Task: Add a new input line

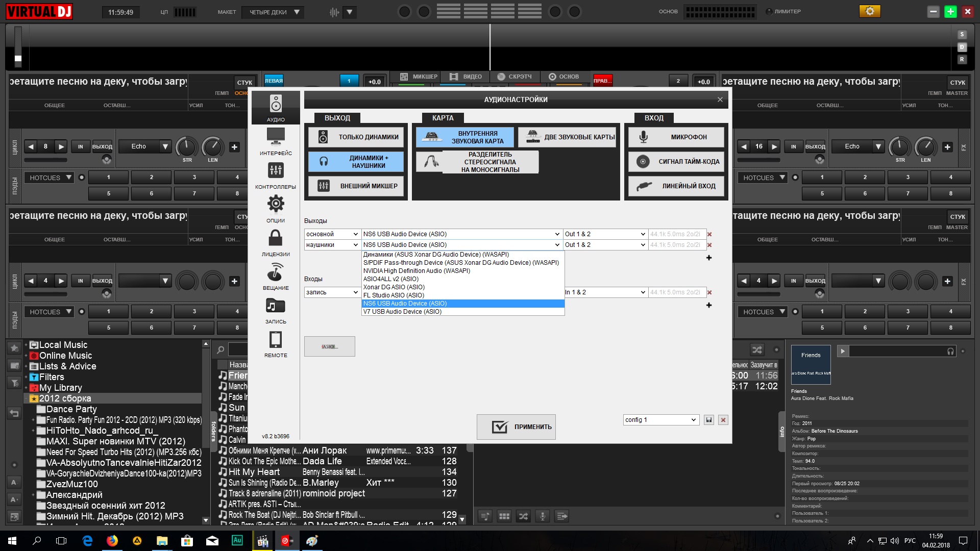Action: click(709, 305)
